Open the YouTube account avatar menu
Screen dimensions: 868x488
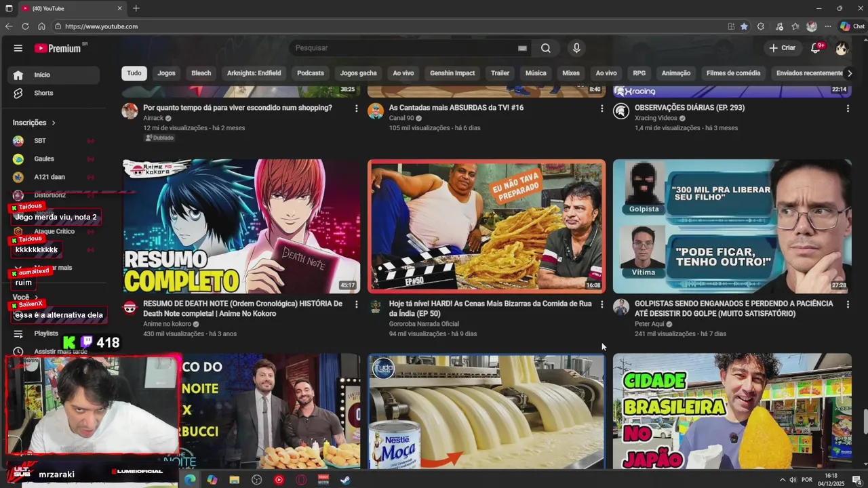click(842, 48)
